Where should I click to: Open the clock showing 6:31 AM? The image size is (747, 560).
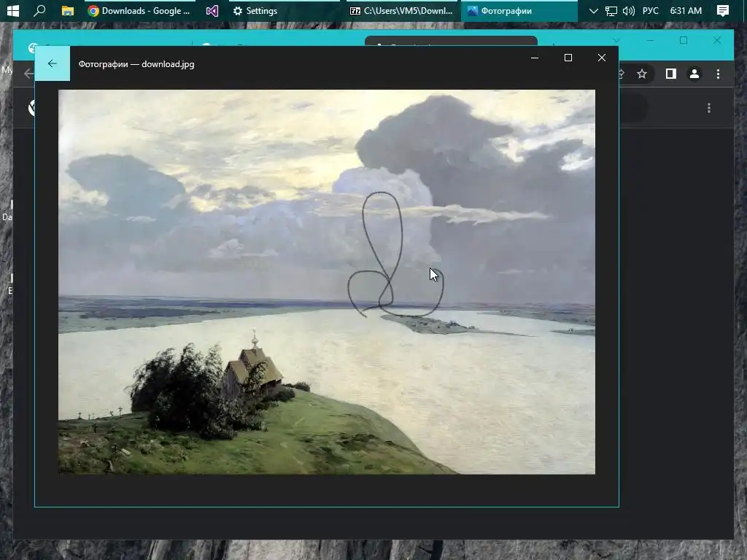[x=686, y=10]
